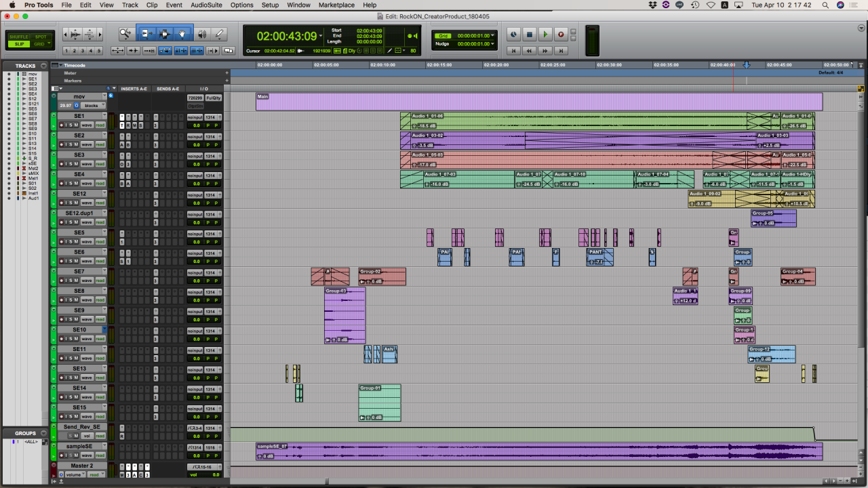Enable Grid edit mode

pyautogui.click(x=39, y=44)
